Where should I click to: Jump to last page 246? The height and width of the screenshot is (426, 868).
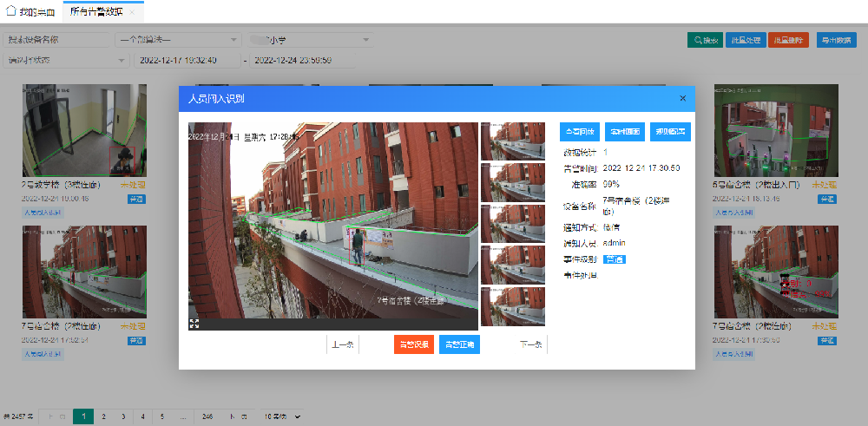click(x=207, y=416)
